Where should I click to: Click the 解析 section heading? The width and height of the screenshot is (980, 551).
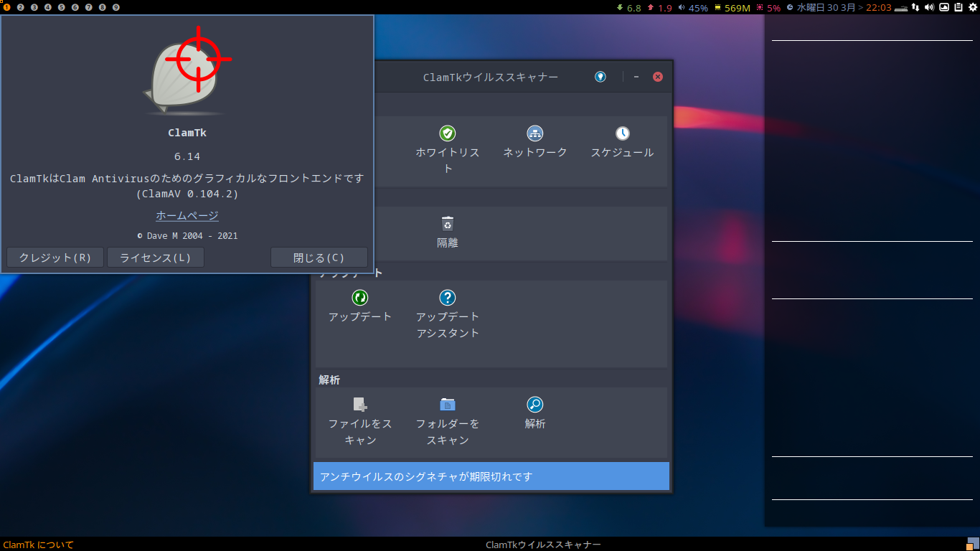pos(329,380)
